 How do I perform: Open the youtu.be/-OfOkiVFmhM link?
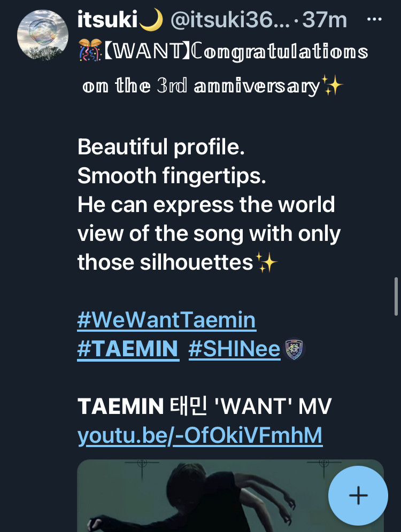coord(200,436)
